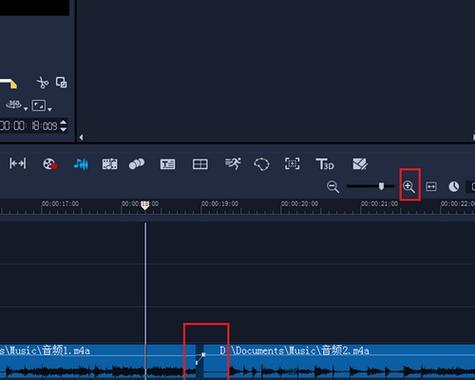Click ruler at 00:00:21:00
475x380 pixels.
point(379,203)
